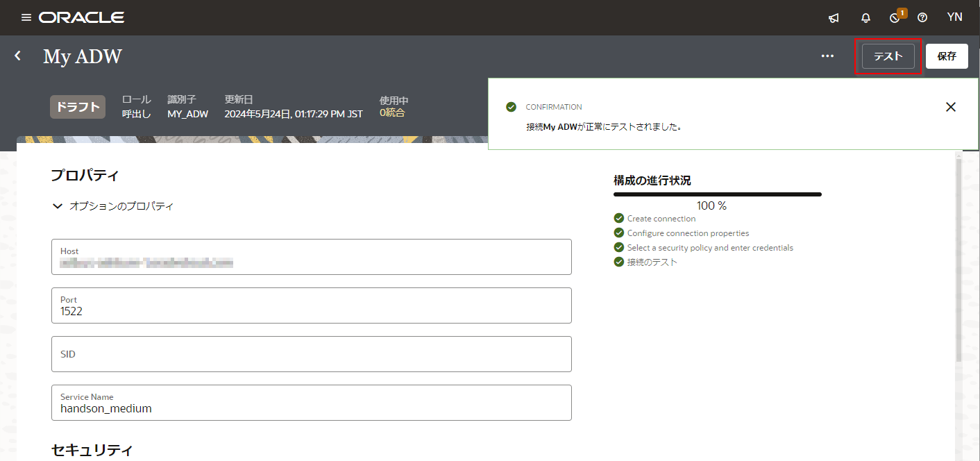Click the 100% configuration progress bar
The image size is (980, 461).
coord(717,194)
